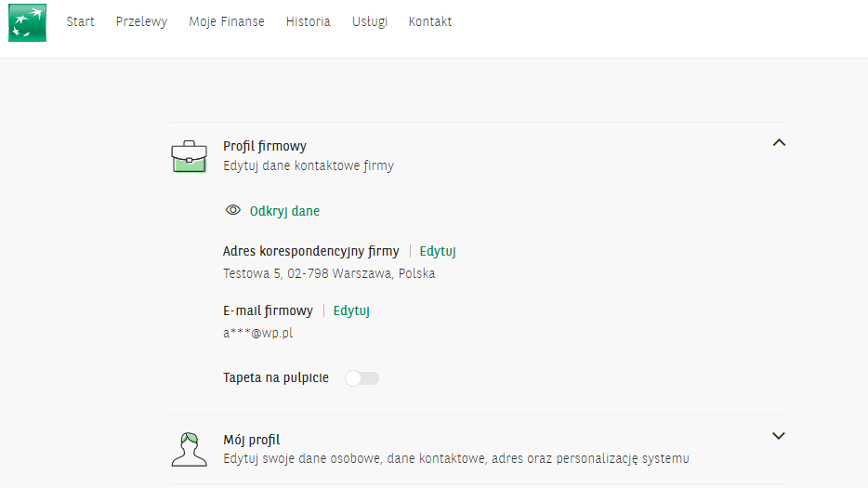Expand the Mój profil section chevron
This screenshot has width=868, height=488.
[x=779, y=436]
